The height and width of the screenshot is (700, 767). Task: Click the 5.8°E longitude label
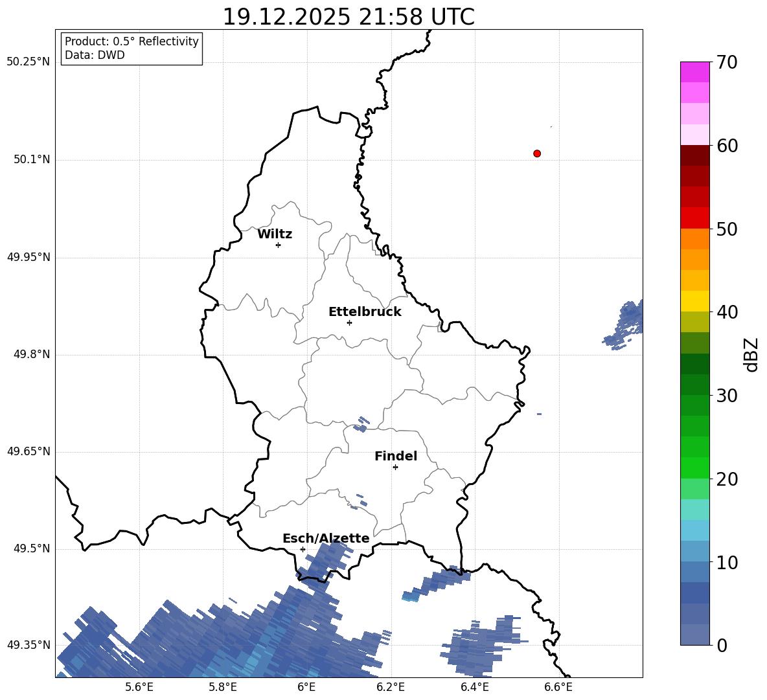[x=223, y=688]
